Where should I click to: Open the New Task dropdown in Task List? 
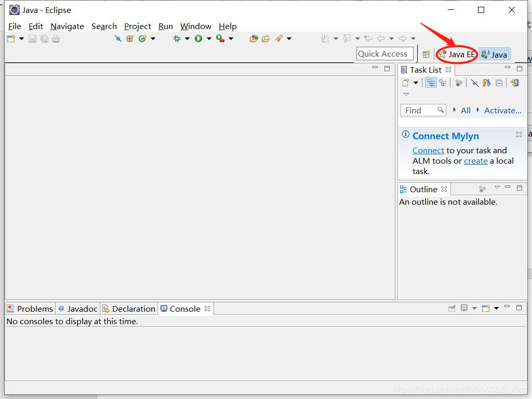[416, 83]
